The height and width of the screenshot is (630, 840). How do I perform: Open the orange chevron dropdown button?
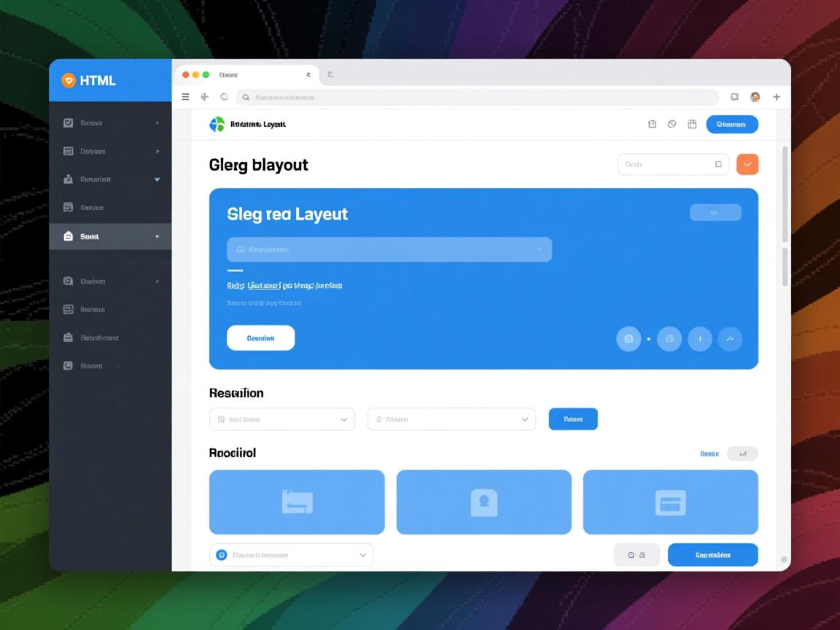pos(747,165)
